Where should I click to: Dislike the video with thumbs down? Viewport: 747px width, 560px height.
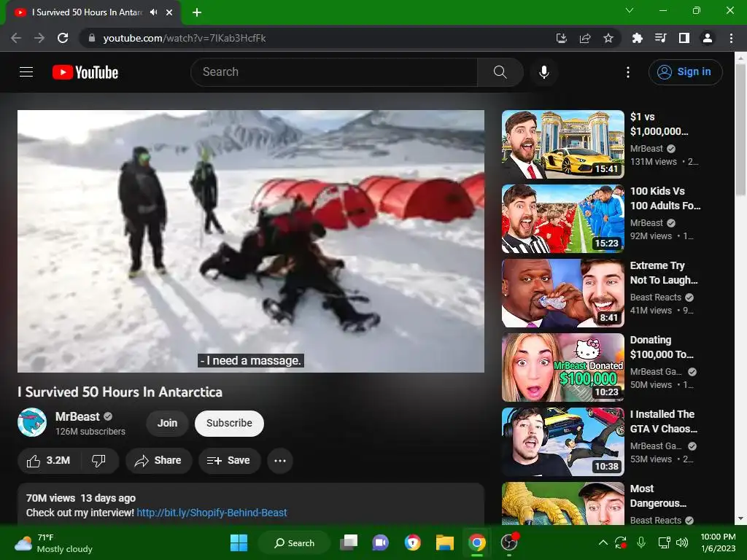point(99,461)
